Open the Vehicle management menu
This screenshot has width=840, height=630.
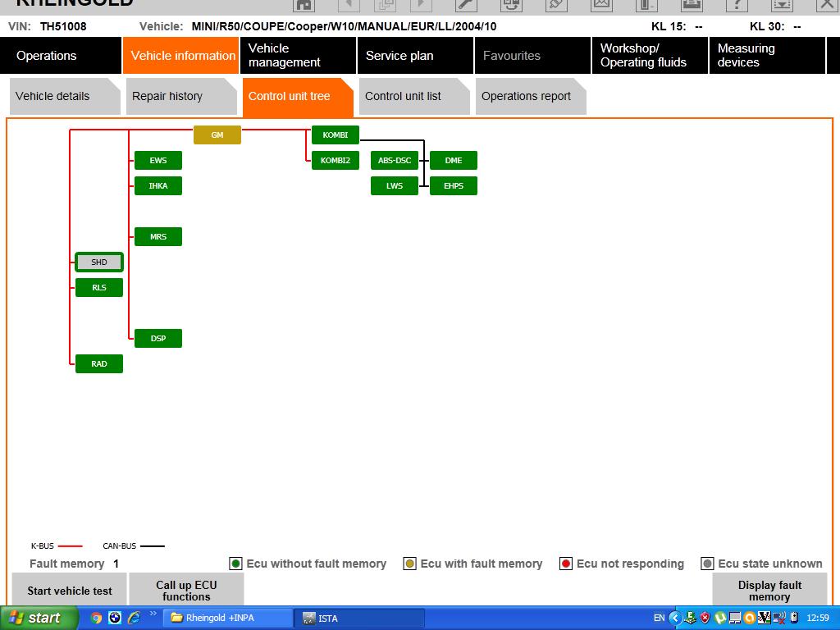(x=298, y=56)
